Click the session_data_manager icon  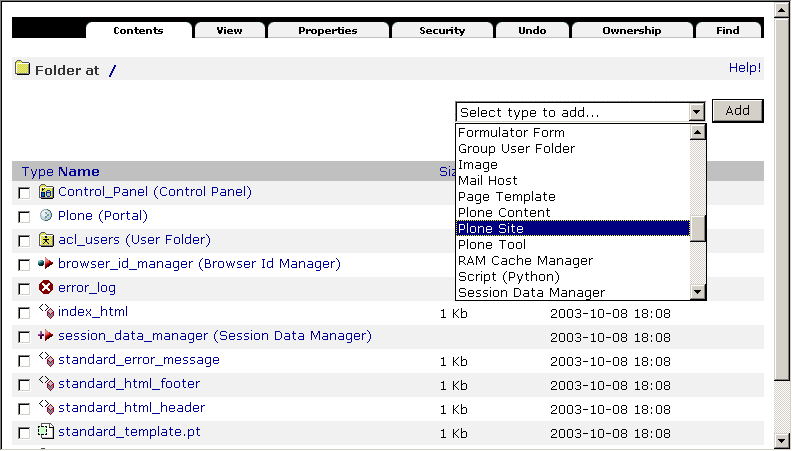coord(45,335)
